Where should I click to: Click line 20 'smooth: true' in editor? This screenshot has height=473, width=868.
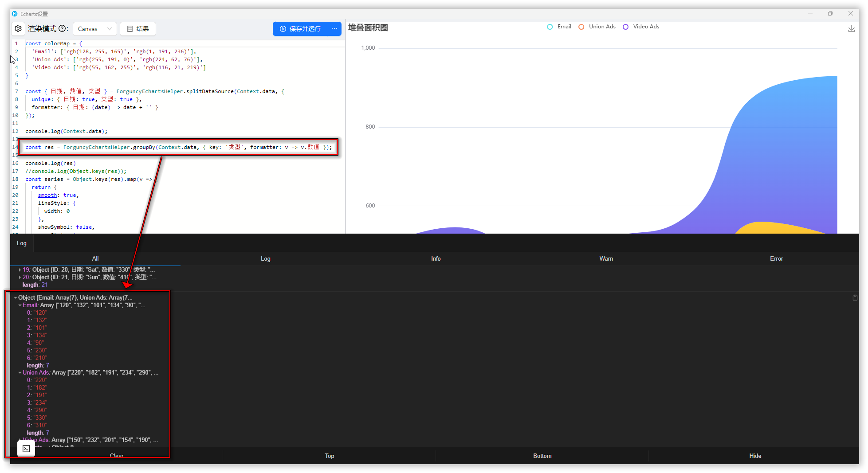point(58,195)
